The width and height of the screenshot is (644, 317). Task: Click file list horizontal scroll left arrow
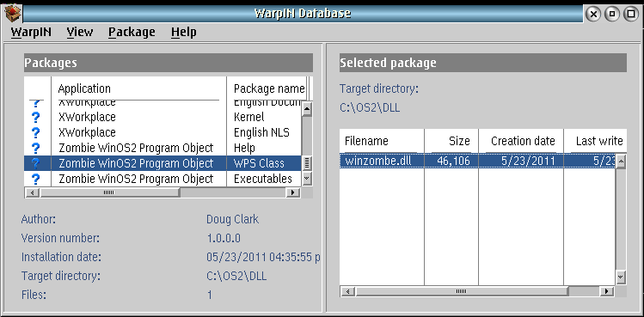click(348, 291)
